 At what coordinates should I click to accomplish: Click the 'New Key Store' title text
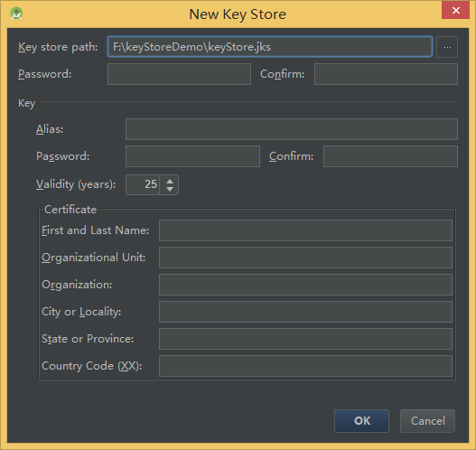tap(238, 14)
